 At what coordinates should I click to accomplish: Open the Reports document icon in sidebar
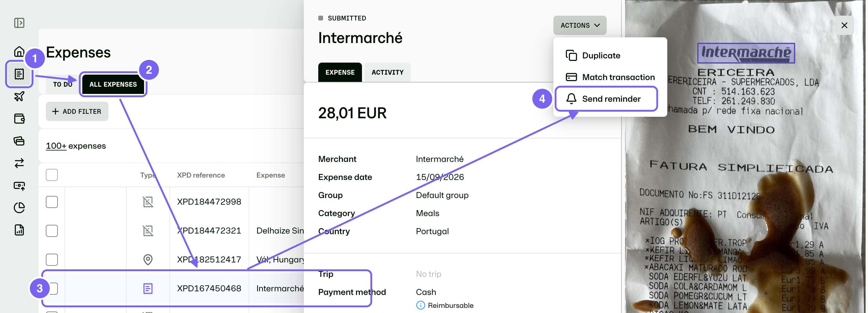coord(19,230)
